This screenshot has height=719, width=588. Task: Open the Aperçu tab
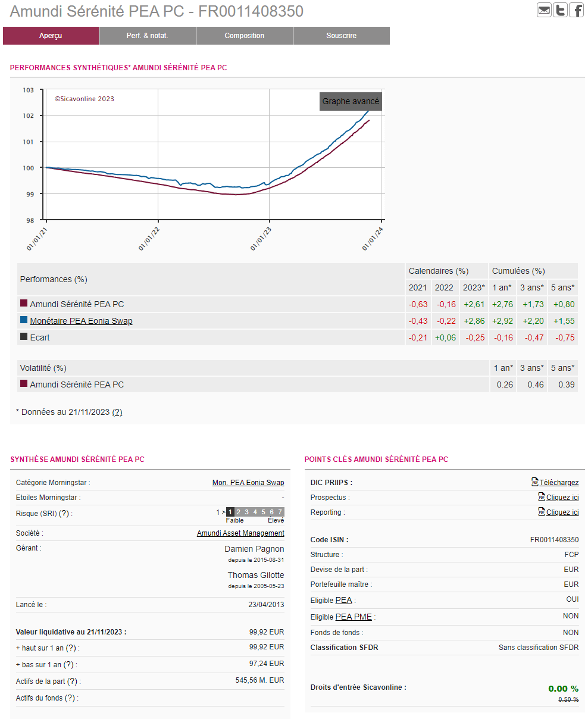coord(51,36)
